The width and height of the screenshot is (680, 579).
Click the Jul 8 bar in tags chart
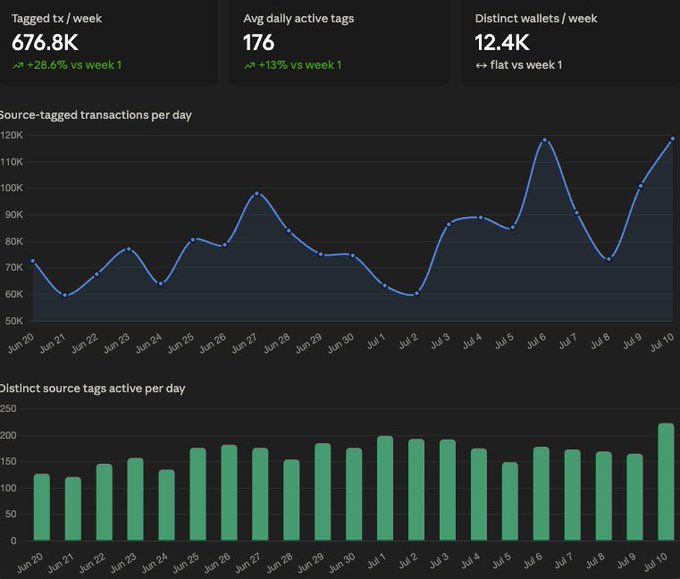point(604,496)
